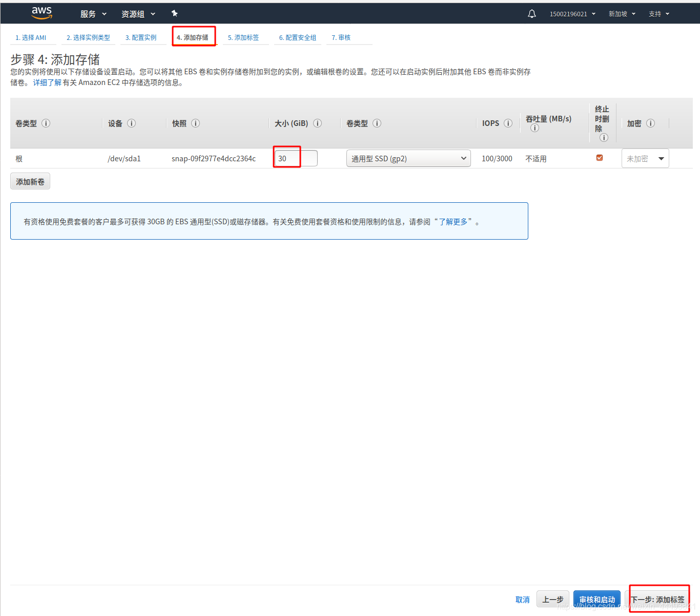Open the 详细了解 learn more link
This screenshot has height=616, width=700.
click(47, 82)
